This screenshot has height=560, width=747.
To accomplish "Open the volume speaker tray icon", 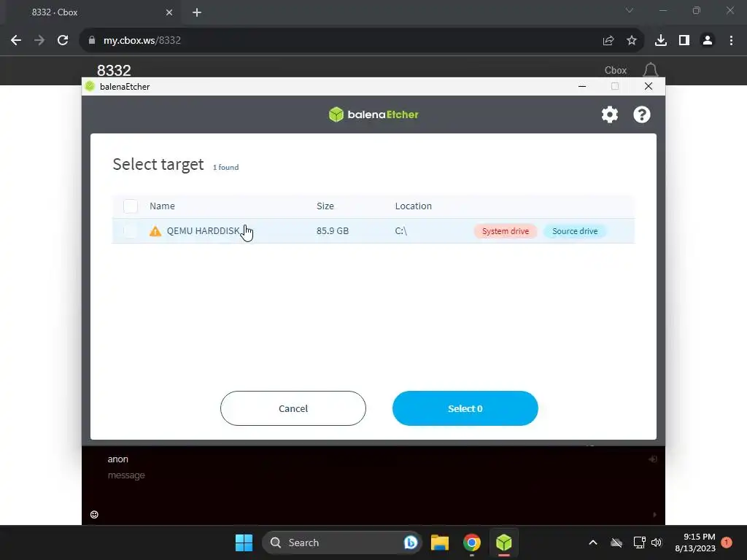I will [x=656, y=542].
